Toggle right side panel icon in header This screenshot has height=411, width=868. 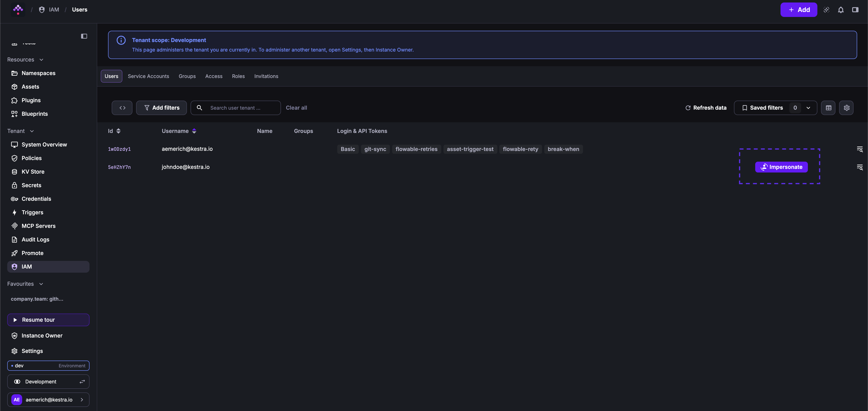tap(855, 10)
